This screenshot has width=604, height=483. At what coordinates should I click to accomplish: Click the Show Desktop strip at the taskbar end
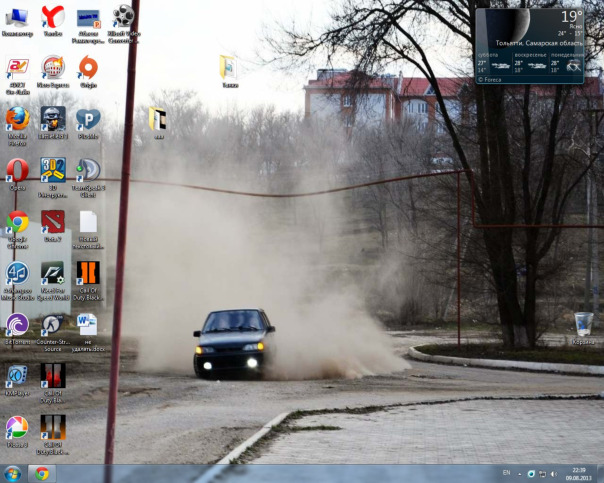(601, 474)
